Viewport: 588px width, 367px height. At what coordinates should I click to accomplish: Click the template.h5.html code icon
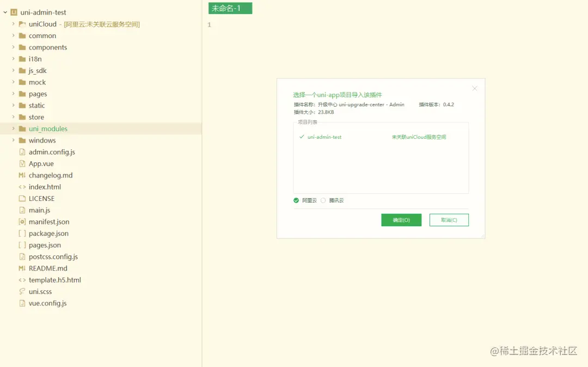[22, 280]
